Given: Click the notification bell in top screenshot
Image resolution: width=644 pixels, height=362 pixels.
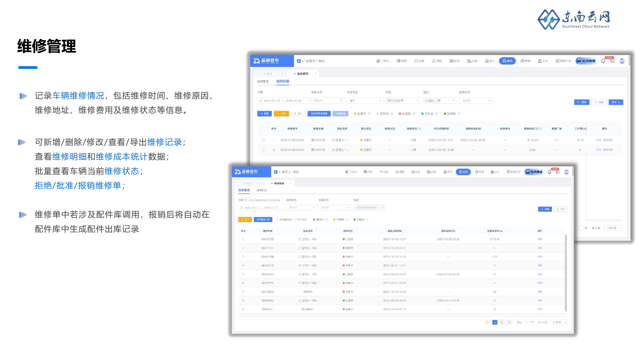Looking at the screenshot, I should pos(603,61).
